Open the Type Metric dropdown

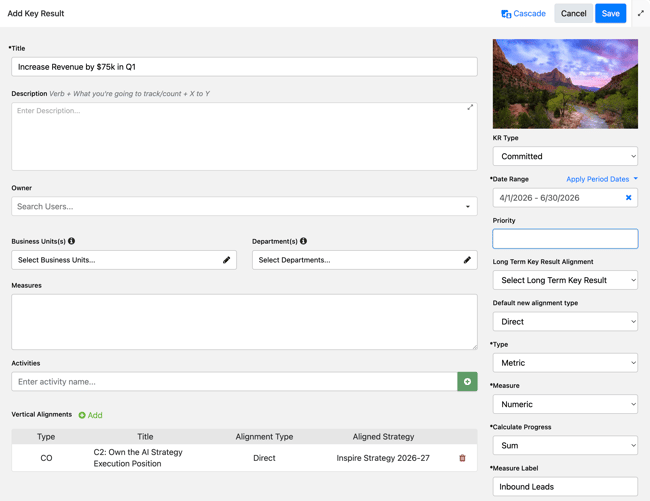565,363
